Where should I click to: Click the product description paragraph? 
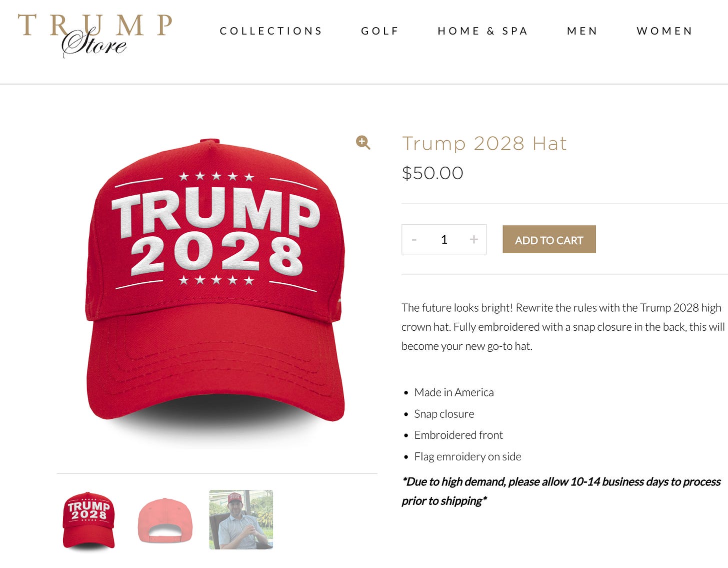click(563, 327)
